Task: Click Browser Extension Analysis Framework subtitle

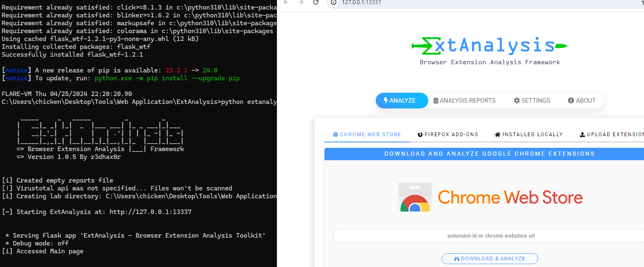Action: (x=490, y=63)
